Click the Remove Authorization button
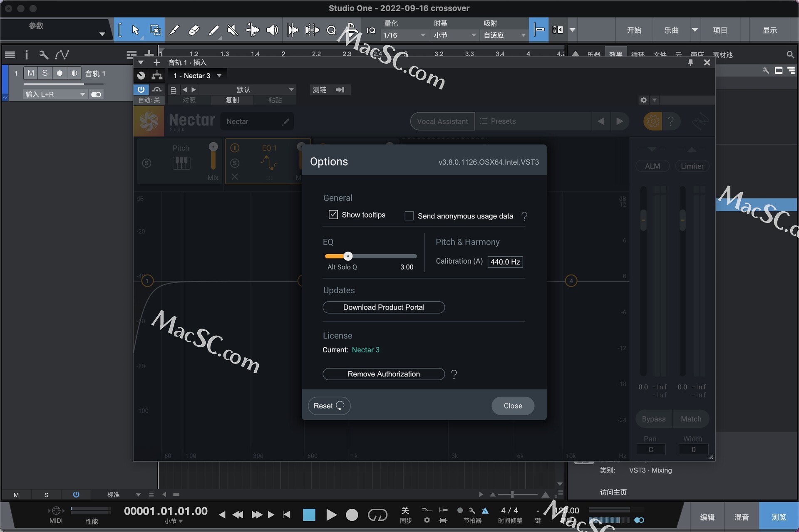This screenshot has height=532, width=799. (383, 374)
